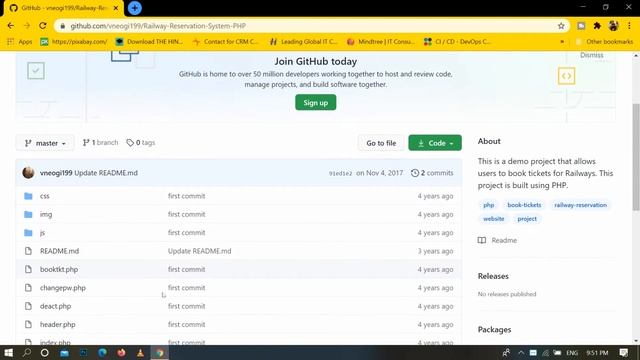Screen dimensions: 640x360
Task: Select the railway-reservation topic tag
Action: point(580,205)
